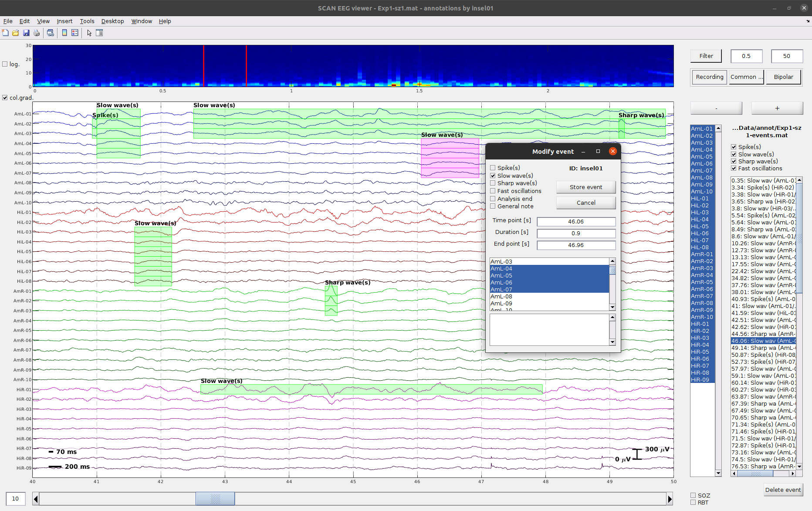
Task: Click the Link Plot toolbar icon
Action: pos(51,33)
